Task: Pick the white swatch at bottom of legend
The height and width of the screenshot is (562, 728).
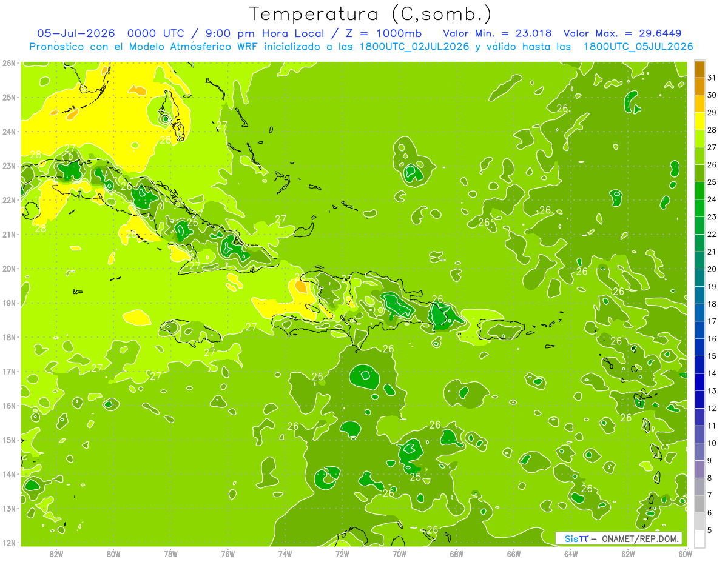Action: click(x=699, y=538)
